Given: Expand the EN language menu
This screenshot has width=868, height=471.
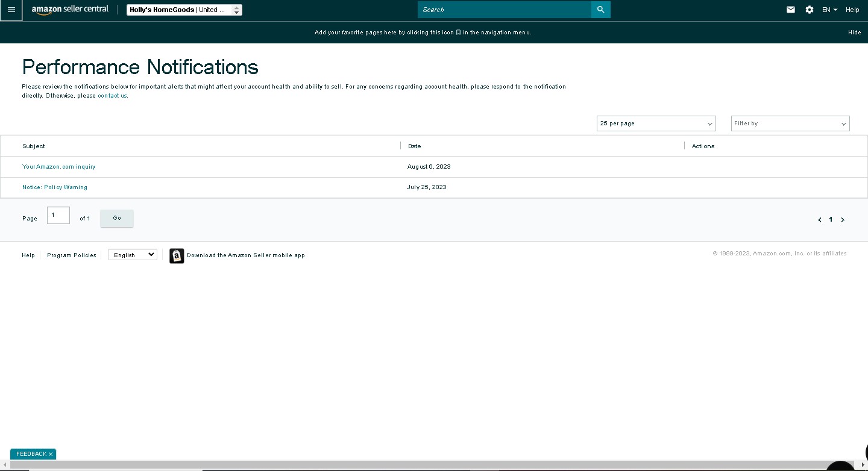Looking at the screenshot, I should pos(829,10).
